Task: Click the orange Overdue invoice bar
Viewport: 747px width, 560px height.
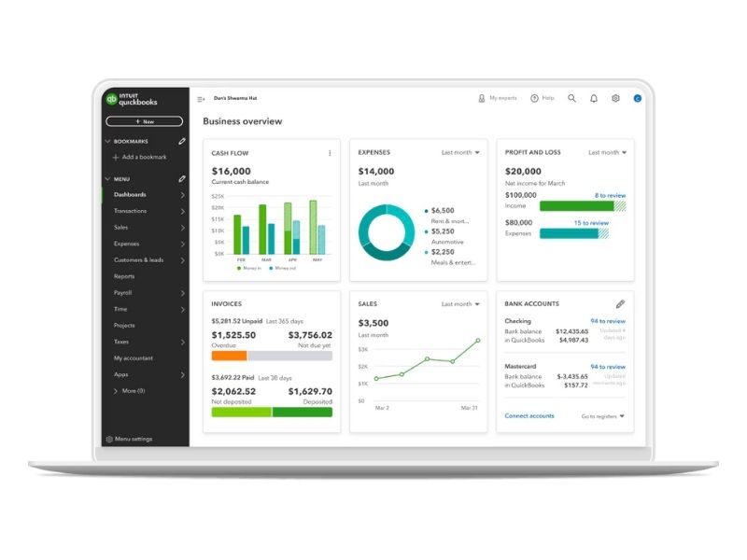Action: (x=229, y=356)
